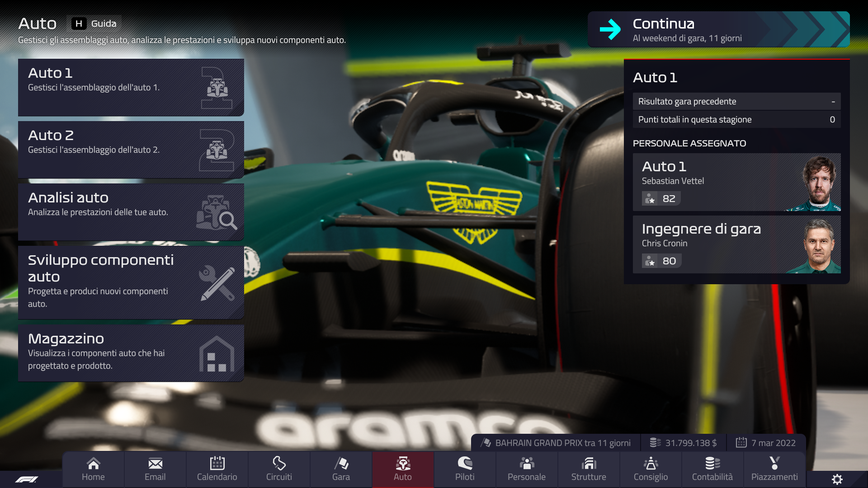
Task: Open the Ingegnere di gara card
Action: point(737,244)
